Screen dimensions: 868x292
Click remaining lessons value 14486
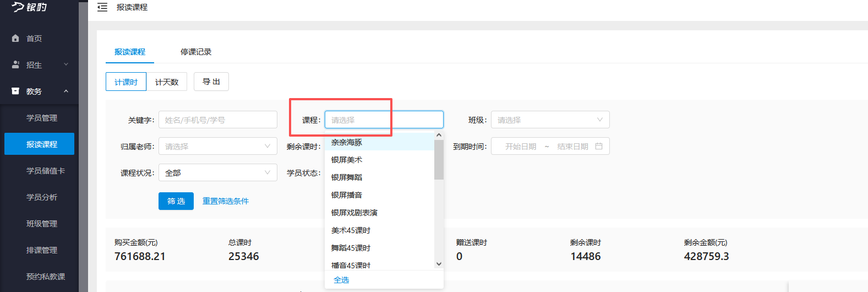pyautogui.click(x=586, y=256)
